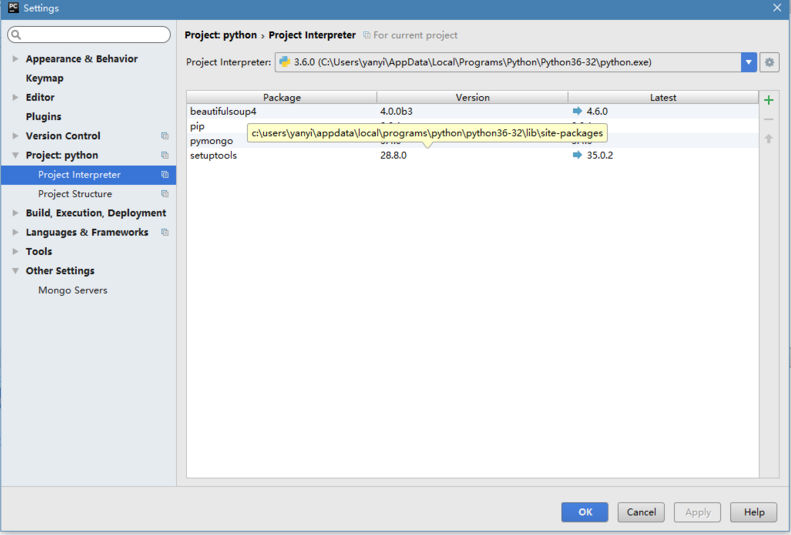Click the Cancel button
The width and height of the screenshot is (791, 535).
tap(641, 512)
